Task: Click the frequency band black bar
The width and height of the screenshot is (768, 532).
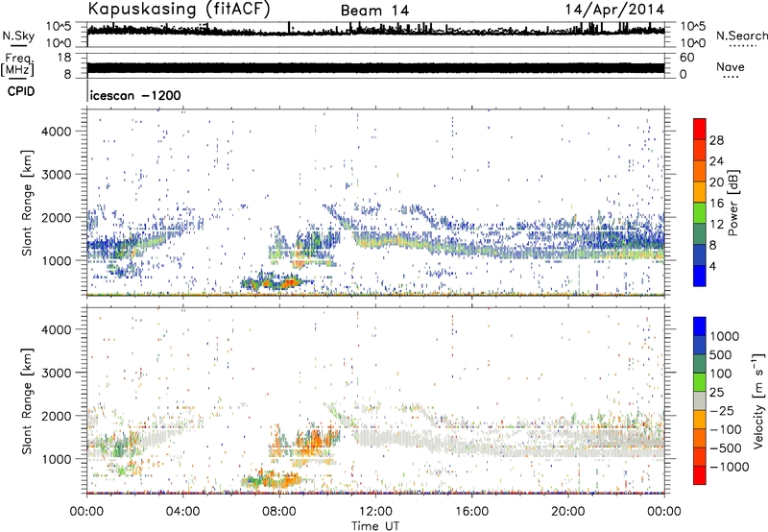Action: 375,67
